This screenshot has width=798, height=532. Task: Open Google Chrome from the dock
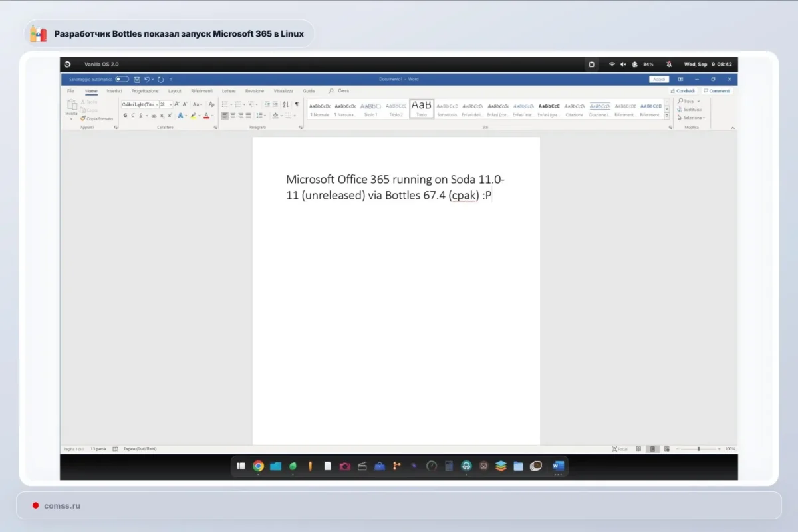point(258,466)
